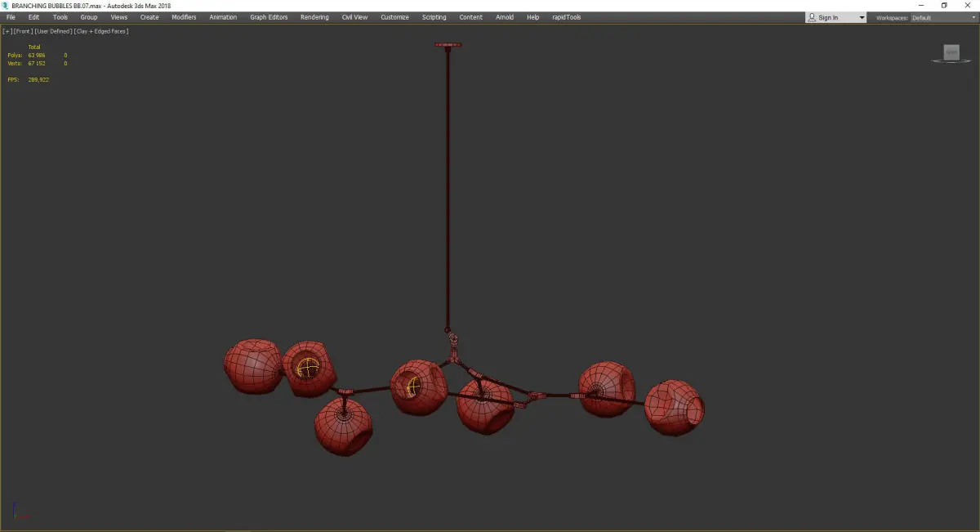Open the Workspaces Default dropdown
Screen dimensions: 980x532
tap(942, 17)
